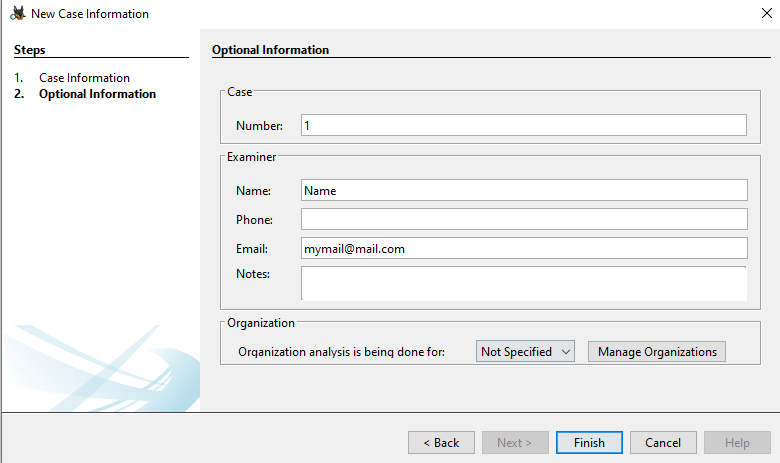Open the Manage Organizations dialog
Screen dimensions: 780x463
(657, 351)
